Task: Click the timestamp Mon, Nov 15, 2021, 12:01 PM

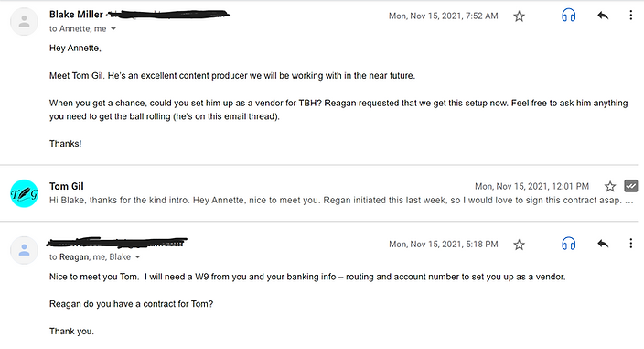Action: point(531,186)
